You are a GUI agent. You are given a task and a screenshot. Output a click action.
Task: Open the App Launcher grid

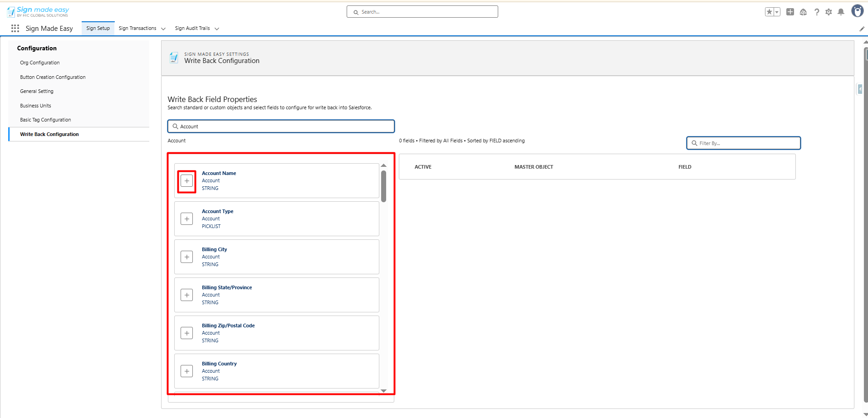tap(15, 29)
